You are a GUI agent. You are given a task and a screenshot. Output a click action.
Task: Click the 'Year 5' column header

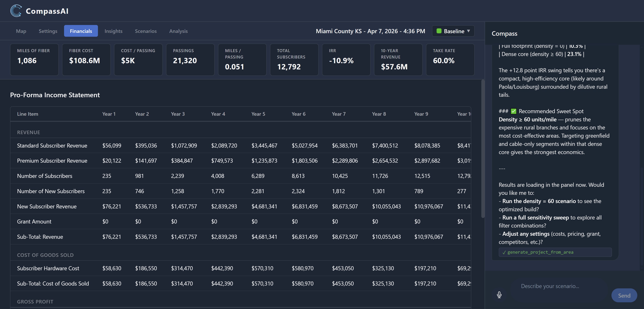(x=258, y=114)
